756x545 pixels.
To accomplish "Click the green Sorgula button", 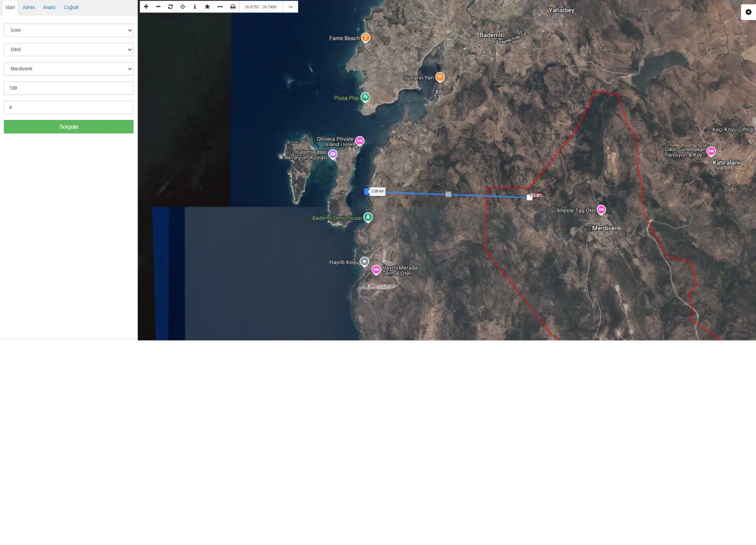I will click(69, 127).
